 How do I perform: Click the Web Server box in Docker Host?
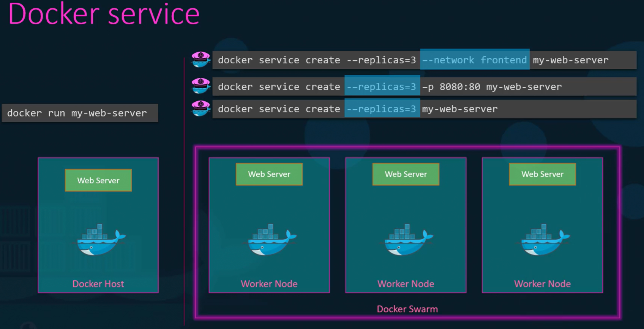pos(98,180)
